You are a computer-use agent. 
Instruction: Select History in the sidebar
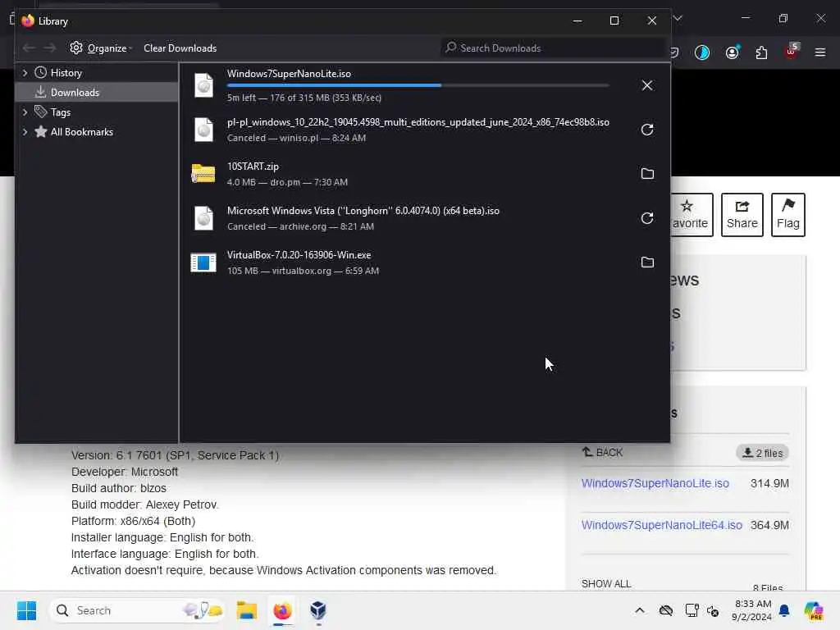click(x=66, y=73)
